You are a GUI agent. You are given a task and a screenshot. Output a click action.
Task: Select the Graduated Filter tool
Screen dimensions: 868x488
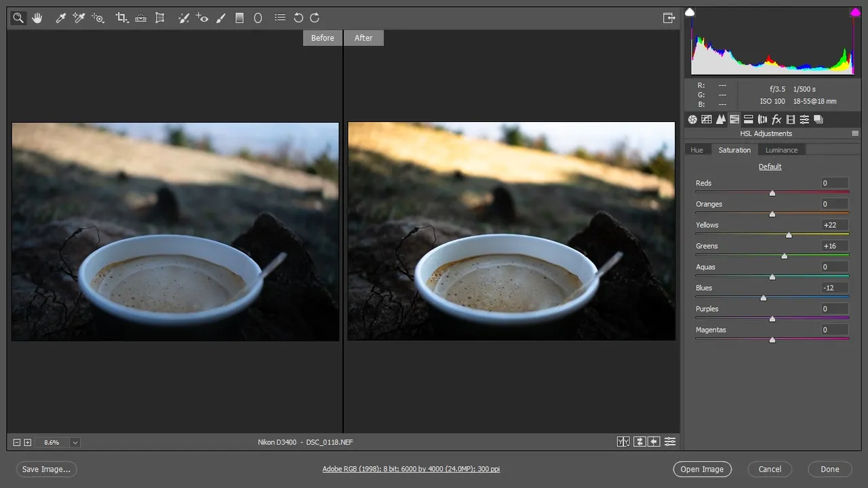coord(239,18)
